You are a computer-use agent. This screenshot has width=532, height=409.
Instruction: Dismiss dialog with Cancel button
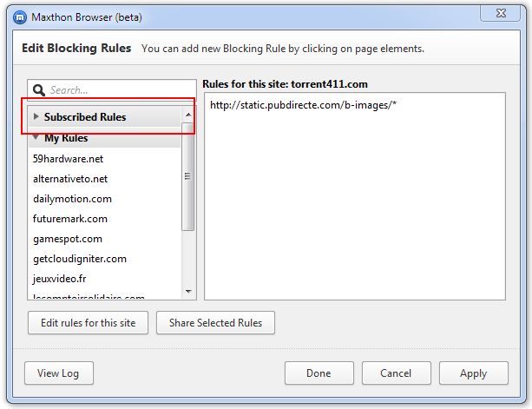(397, 373)
